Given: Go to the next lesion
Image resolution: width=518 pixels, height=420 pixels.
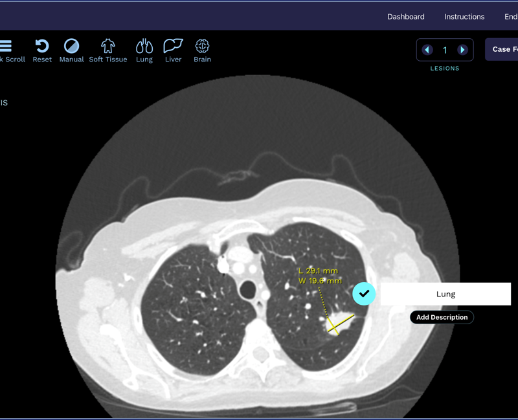Looking at the screenshot, I should 462,50.
